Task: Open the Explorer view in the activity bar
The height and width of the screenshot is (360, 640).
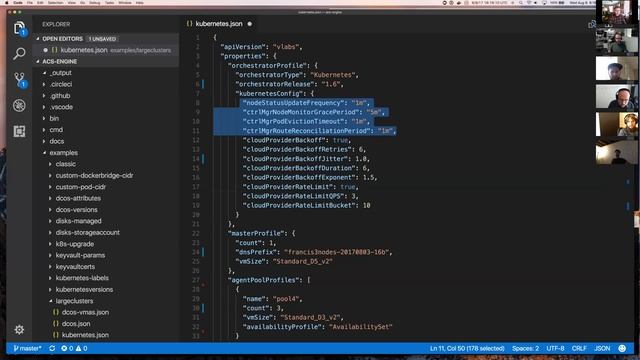Action: (19, 29)
